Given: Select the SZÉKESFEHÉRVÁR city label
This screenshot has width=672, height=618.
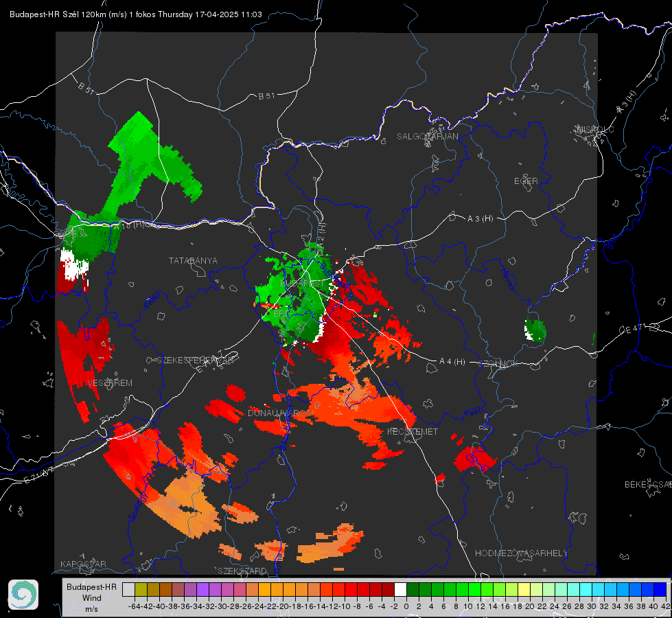Looking at the screenshot, I should pyautogui.click(x=196, y=360).
